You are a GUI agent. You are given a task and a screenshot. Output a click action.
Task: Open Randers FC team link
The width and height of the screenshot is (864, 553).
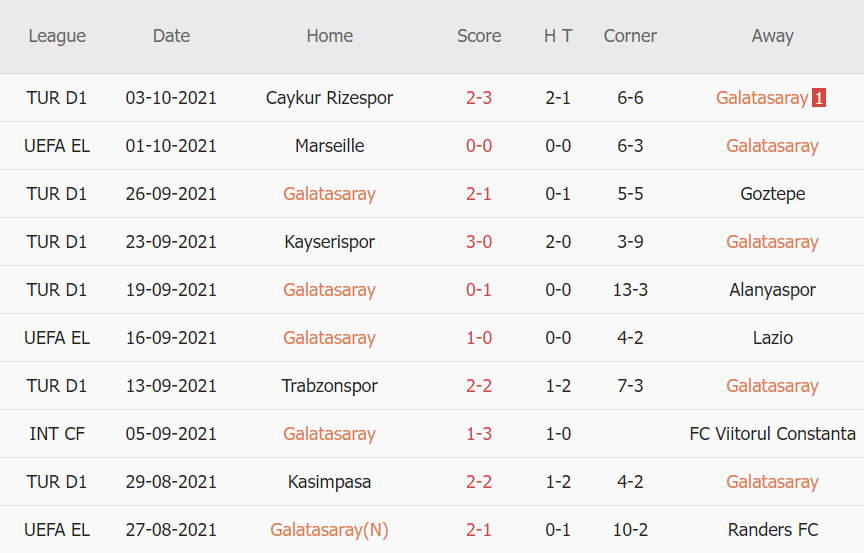pyautogui.click(x=772, y=530)
